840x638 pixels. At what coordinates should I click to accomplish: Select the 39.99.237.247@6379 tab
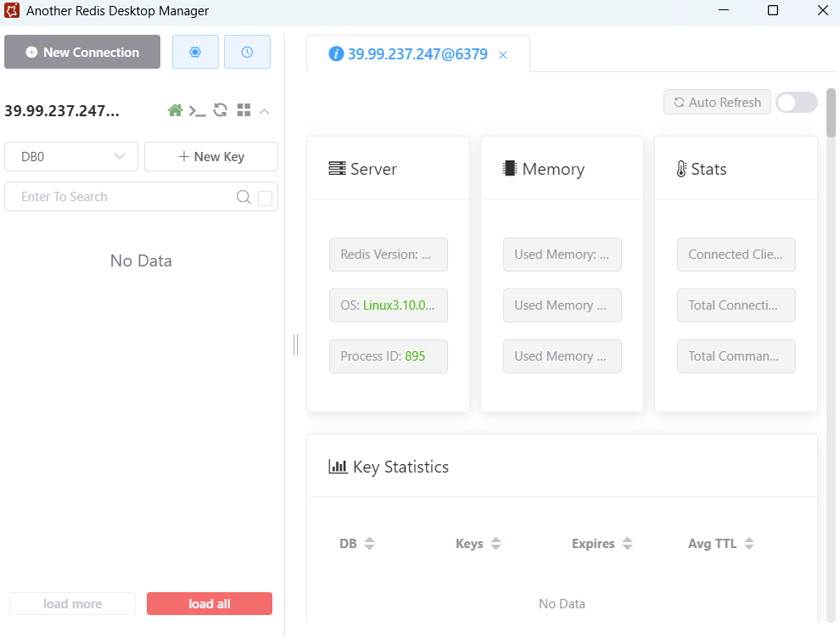coord(417,54)
